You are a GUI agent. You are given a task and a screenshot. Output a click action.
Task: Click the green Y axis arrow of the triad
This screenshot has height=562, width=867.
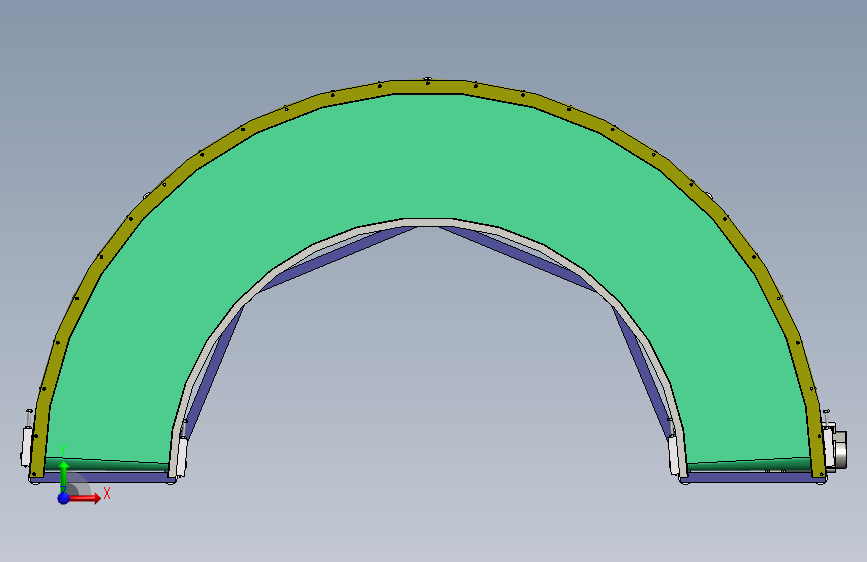[64, 476]
